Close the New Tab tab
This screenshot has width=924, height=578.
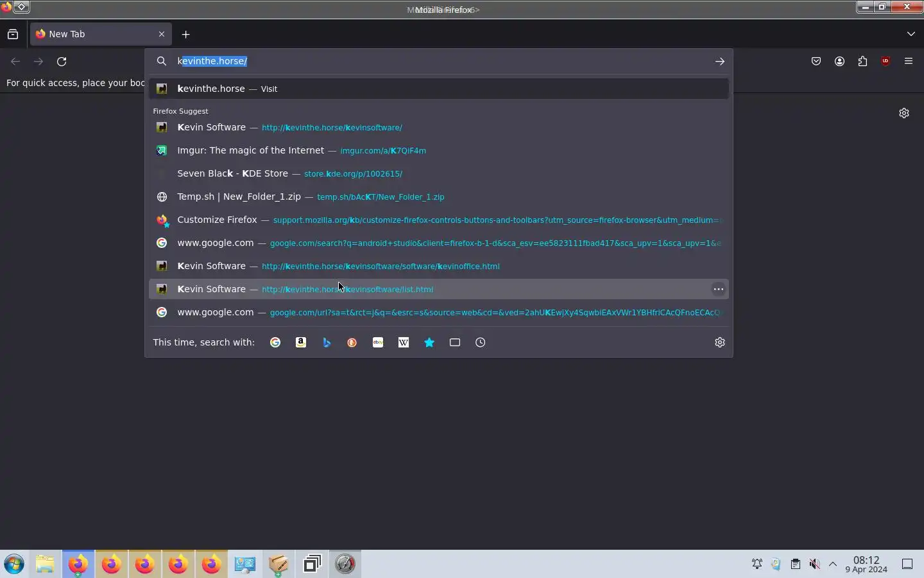162,34
